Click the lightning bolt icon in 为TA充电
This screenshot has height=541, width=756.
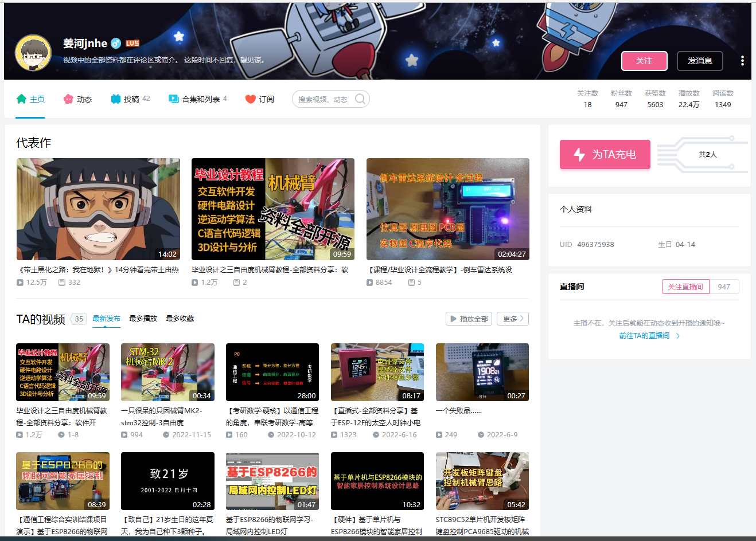coord(579,154)
